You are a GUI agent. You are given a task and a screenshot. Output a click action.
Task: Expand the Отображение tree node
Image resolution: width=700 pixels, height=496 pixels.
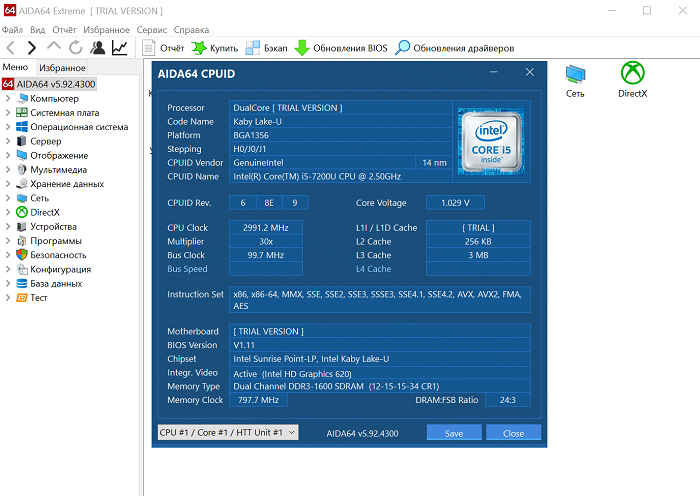click(x=8, y=155)
